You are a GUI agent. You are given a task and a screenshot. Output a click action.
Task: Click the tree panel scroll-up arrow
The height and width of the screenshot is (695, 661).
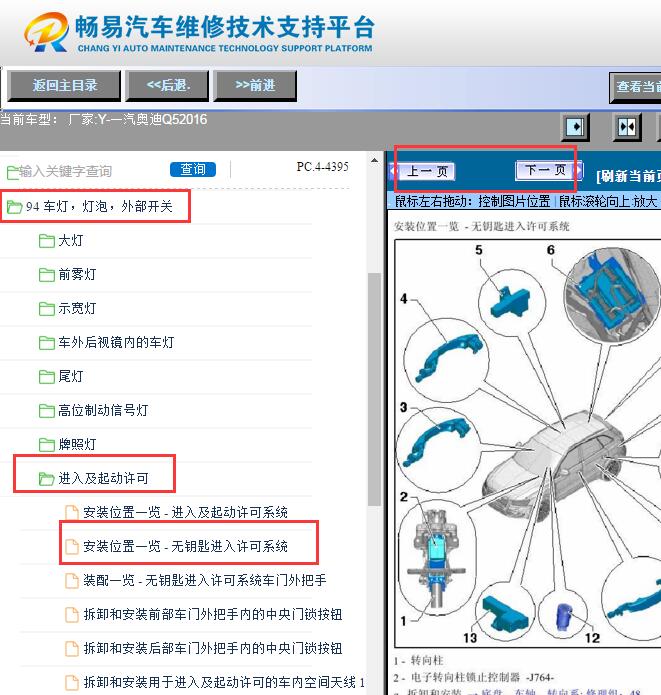click(x=375, y=160)
